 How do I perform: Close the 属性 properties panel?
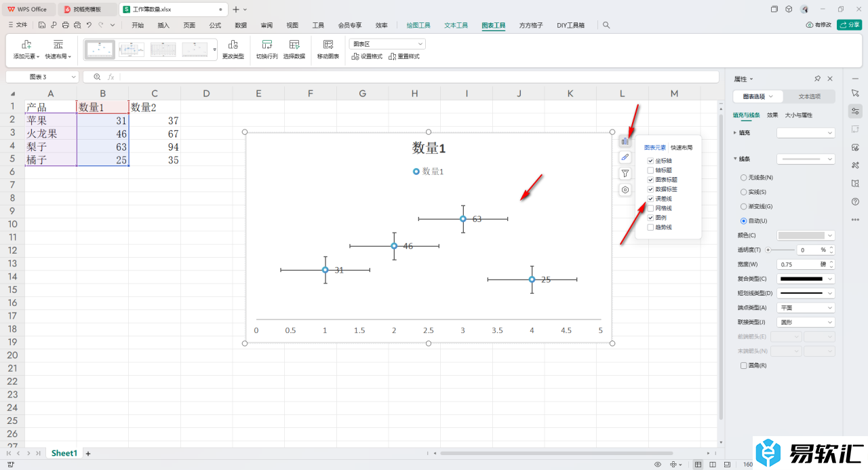point(830,79)
